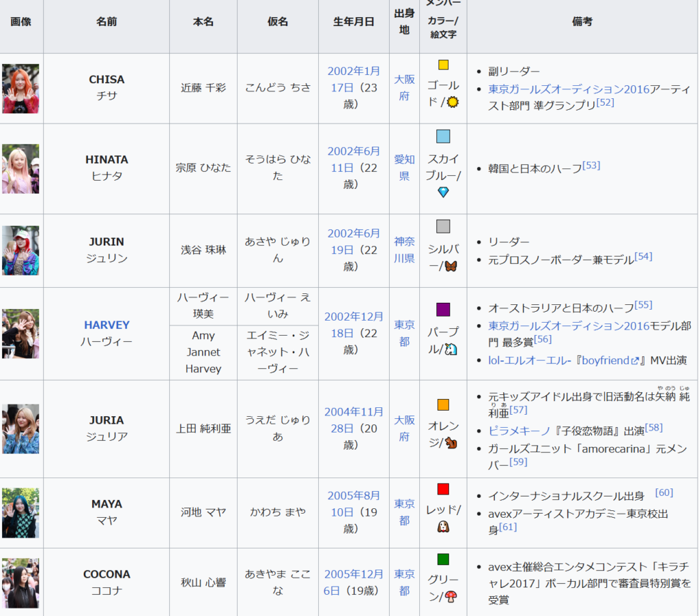
Task: Click the mushroom emoji in COCONA's row
Action: point(451,596)
